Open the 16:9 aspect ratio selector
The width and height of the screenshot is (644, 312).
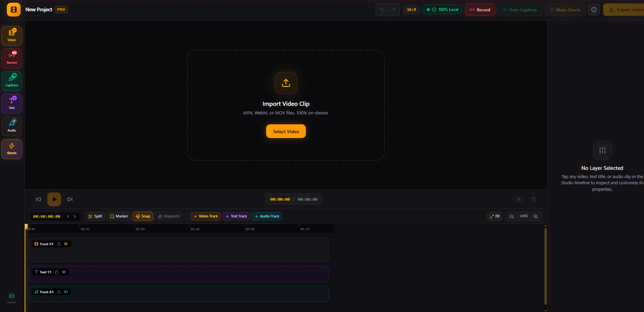click(x=412, y=10)
